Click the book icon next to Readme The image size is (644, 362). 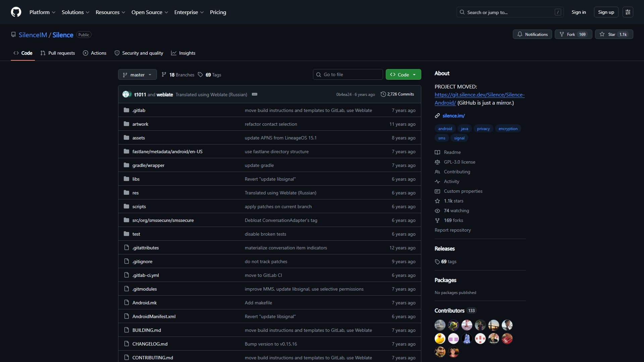tap(437, 152)
